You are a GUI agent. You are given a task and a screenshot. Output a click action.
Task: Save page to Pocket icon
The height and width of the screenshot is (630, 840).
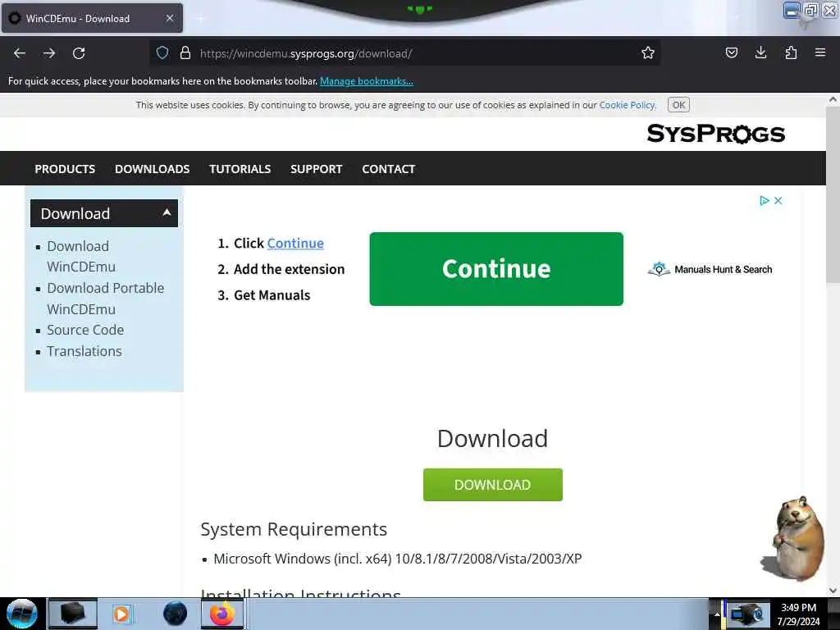(731, 52)
